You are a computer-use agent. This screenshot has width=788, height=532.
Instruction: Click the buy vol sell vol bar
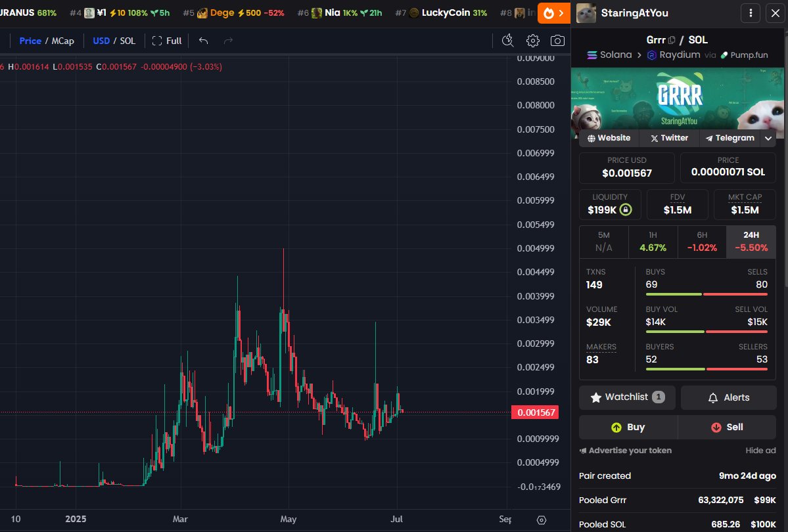706,332
